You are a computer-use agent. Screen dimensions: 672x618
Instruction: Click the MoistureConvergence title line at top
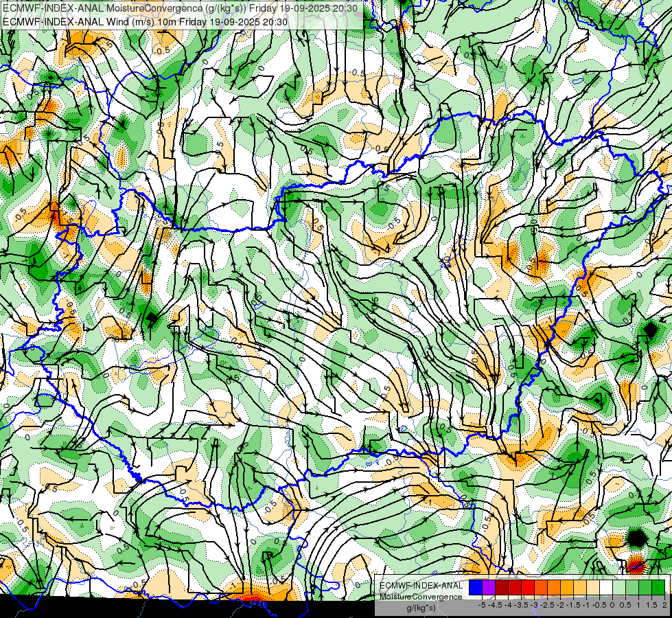tap(181, 8)
